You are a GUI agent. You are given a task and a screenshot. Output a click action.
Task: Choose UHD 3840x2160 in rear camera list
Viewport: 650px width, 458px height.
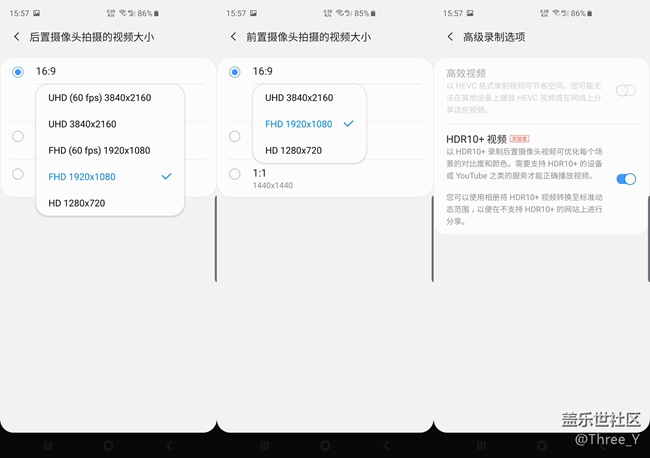point(110,124)
